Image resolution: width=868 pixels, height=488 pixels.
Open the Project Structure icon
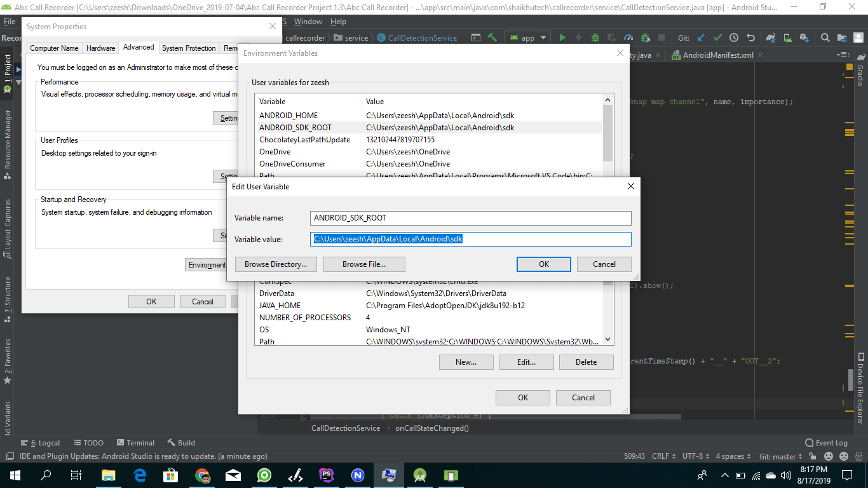click(x=841, y=37)
